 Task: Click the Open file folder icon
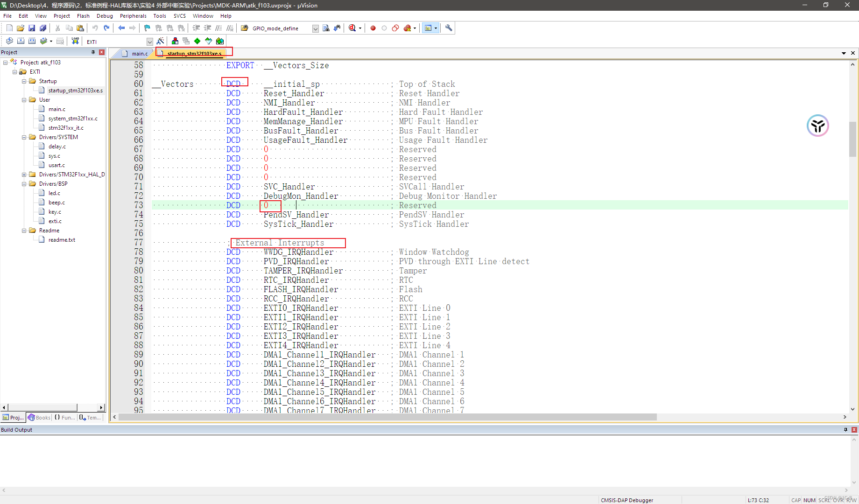pyautogui.click(x=21, y=28)
